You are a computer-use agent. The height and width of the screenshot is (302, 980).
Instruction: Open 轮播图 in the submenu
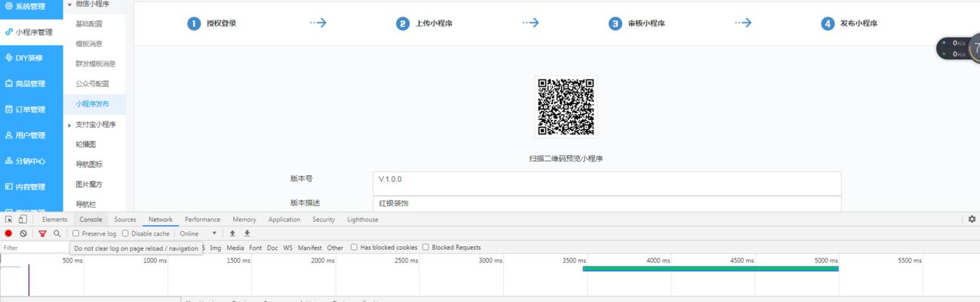tap(86, 144)
